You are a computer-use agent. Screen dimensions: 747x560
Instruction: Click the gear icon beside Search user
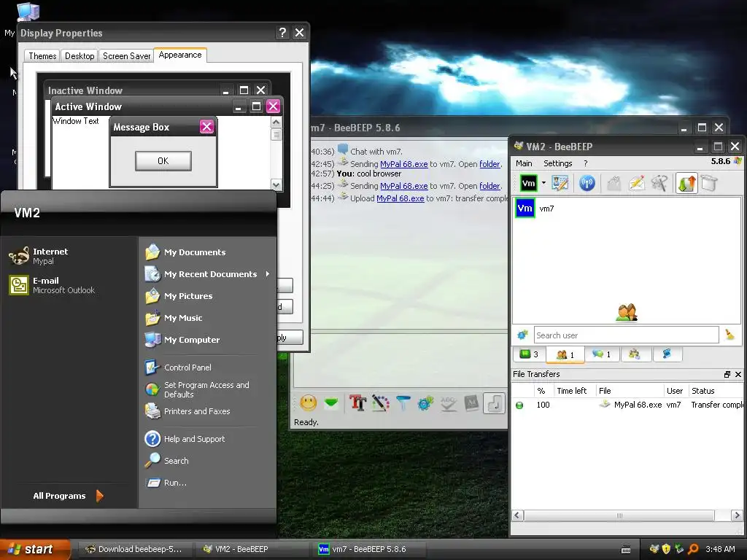click(x=522, y=335)
